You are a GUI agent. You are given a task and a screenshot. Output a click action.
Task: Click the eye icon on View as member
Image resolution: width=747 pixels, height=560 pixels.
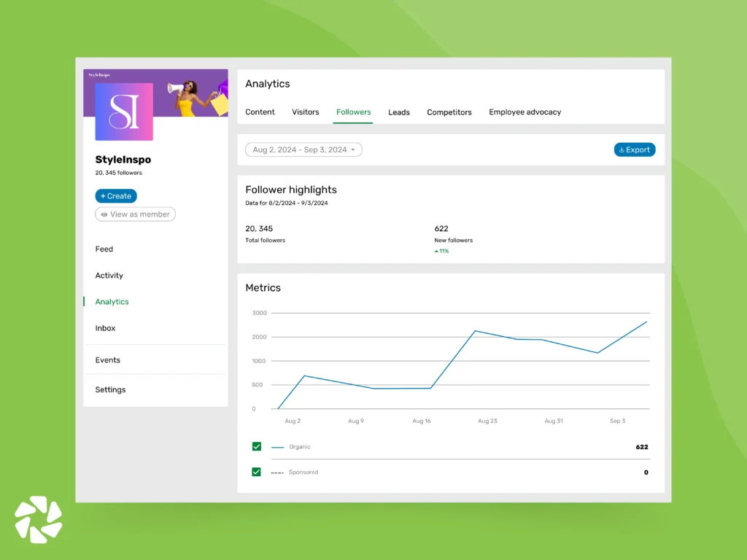point(104,214)
